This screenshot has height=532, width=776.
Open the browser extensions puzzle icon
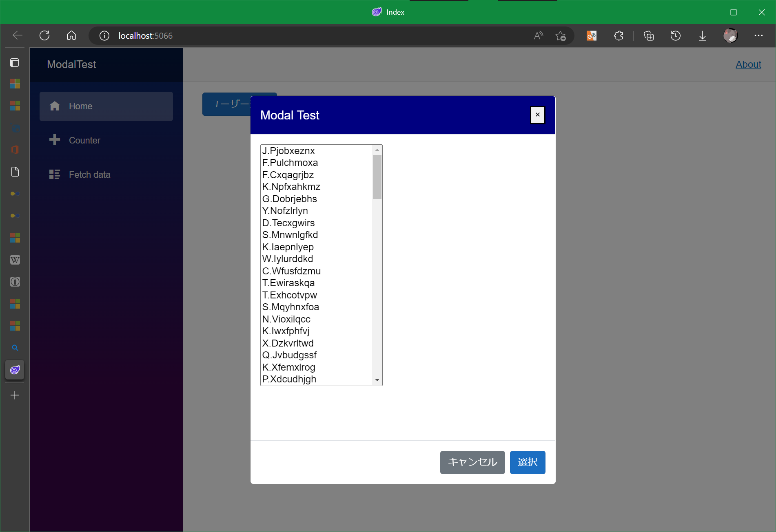pos(619,36)
